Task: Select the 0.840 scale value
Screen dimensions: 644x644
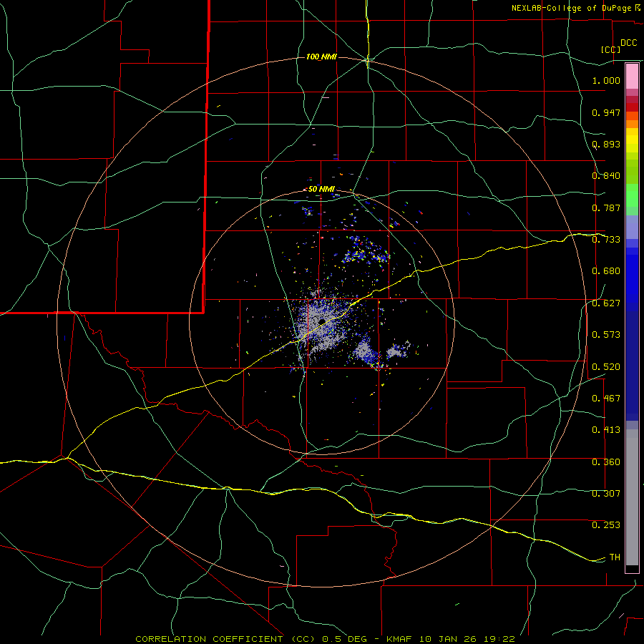Action: [x=606, y=176]
